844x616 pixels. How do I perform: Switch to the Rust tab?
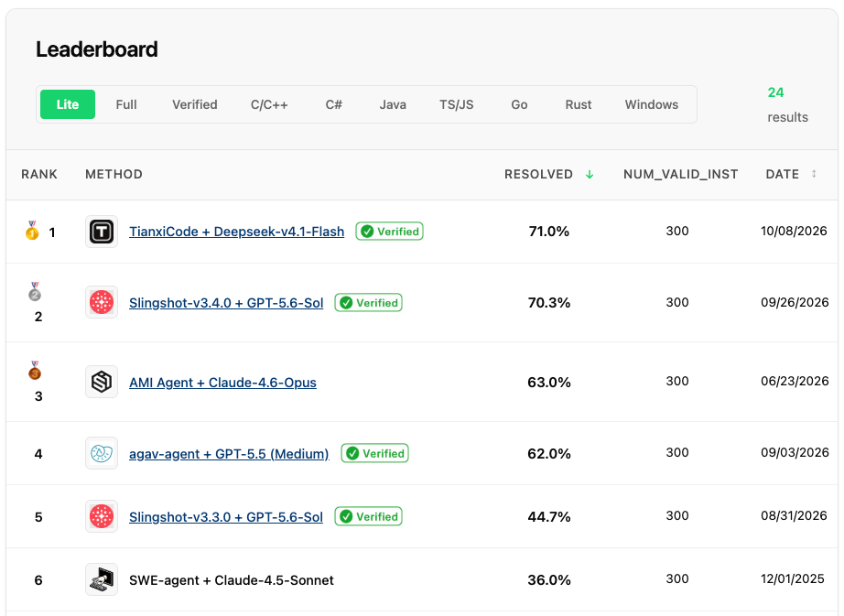(579, 104)
